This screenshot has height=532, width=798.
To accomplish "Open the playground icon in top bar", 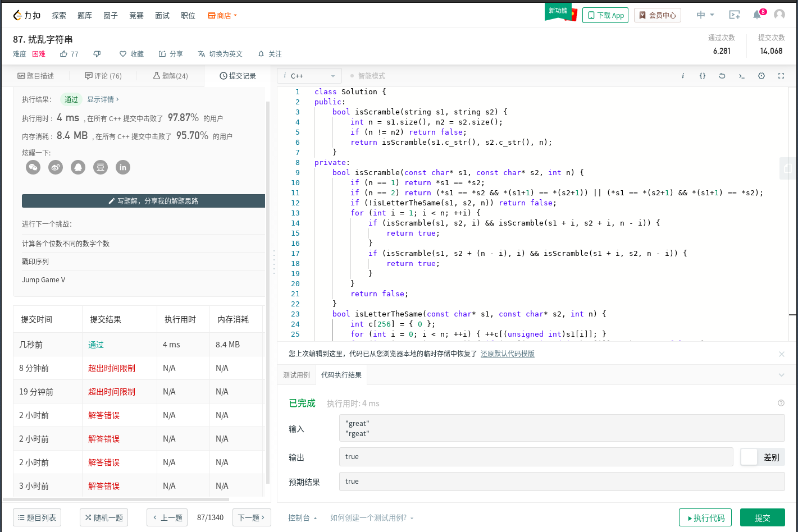I will pyautogui.click(x=734, y=15).
